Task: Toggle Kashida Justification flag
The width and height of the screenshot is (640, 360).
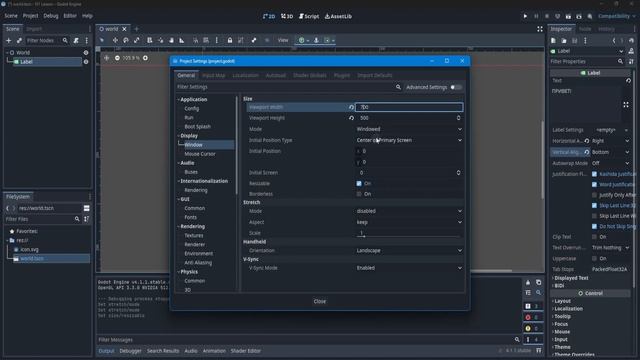Action: [594, 174]
